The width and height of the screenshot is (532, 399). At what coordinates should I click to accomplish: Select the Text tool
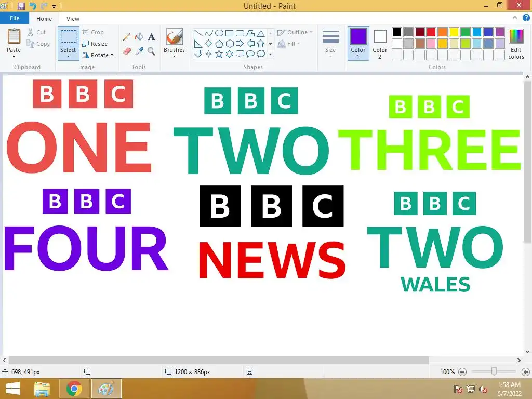151,37
